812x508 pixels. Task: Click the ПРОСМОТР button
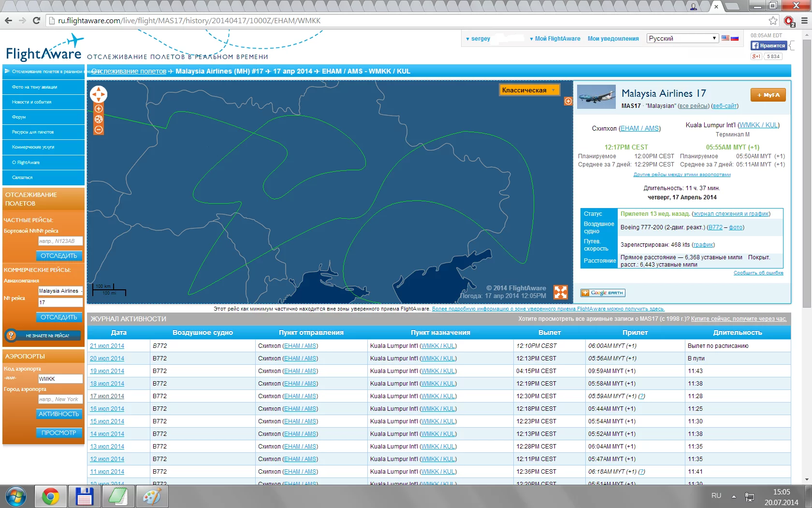[x=59, y=433]
